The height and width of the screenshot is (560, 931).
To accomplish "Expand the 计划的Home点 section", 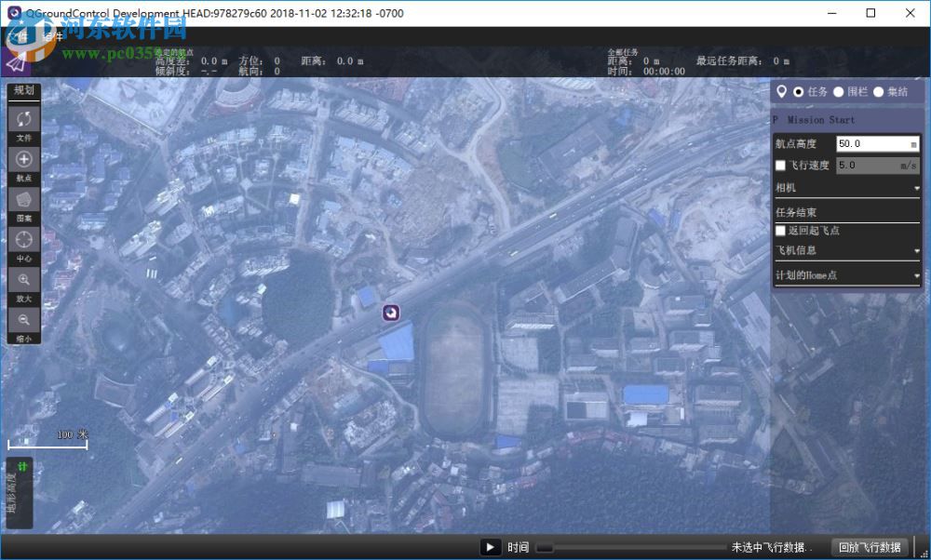I will [x=847, y=274].
